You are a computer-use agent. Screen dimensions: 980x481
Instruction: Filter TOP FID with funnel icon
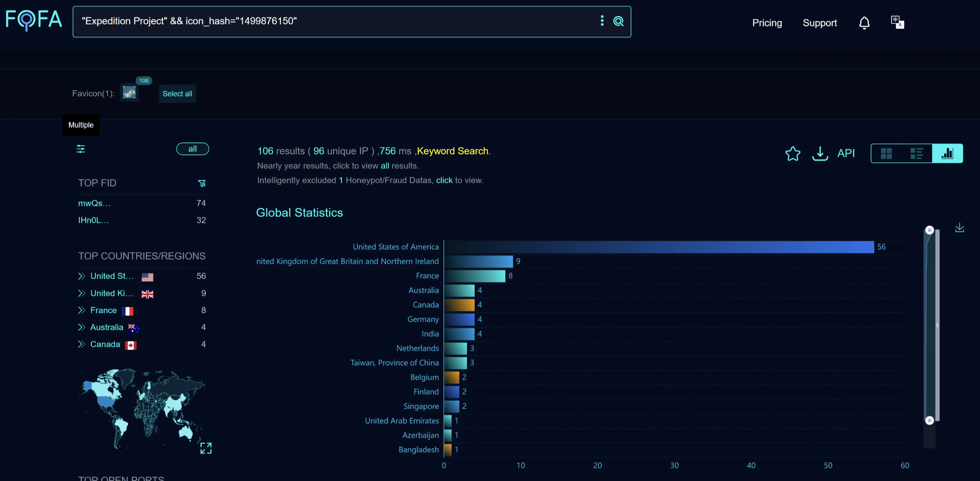click(202, 184)
